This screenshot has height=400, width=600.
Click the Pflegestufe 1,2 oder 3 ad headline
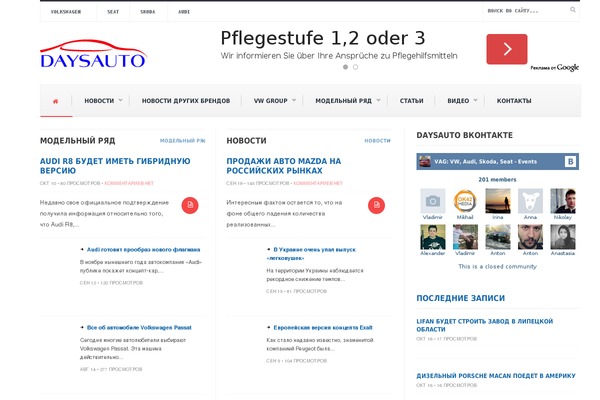click(323, 38)
